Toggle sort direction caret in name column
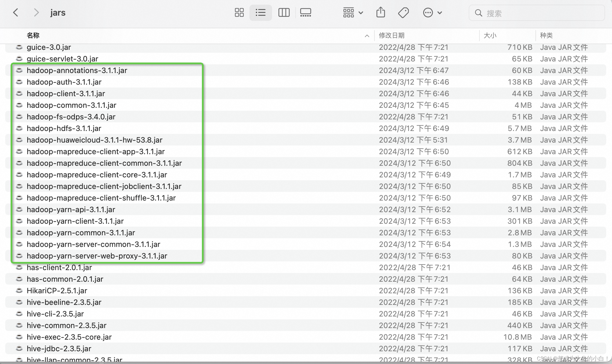 pos(367,36)
